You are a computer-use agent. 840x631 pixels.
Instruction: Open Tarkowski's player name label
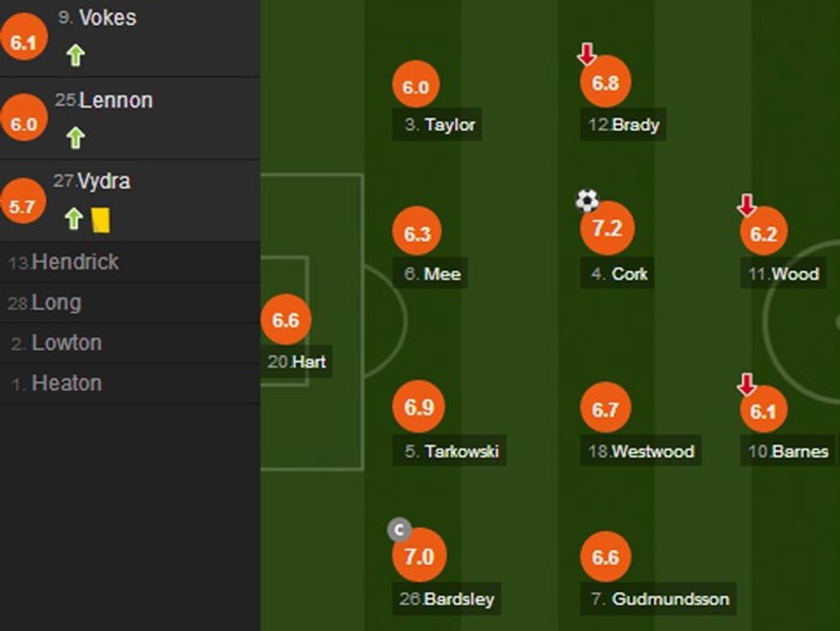click(x=451, y=451)
